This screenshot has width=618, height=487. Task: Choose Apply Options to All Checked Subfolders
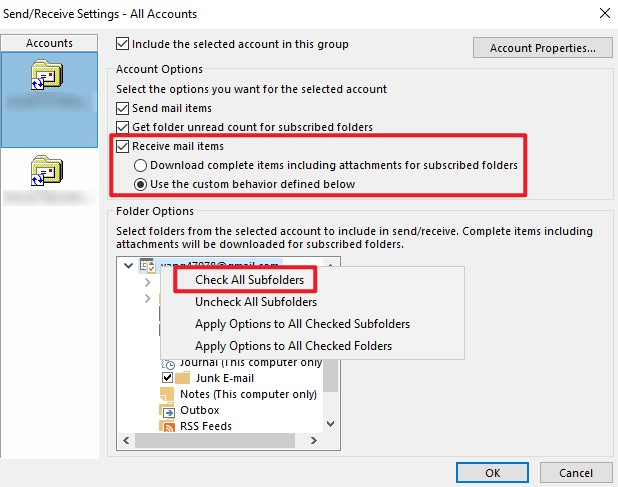click(302, 324)
